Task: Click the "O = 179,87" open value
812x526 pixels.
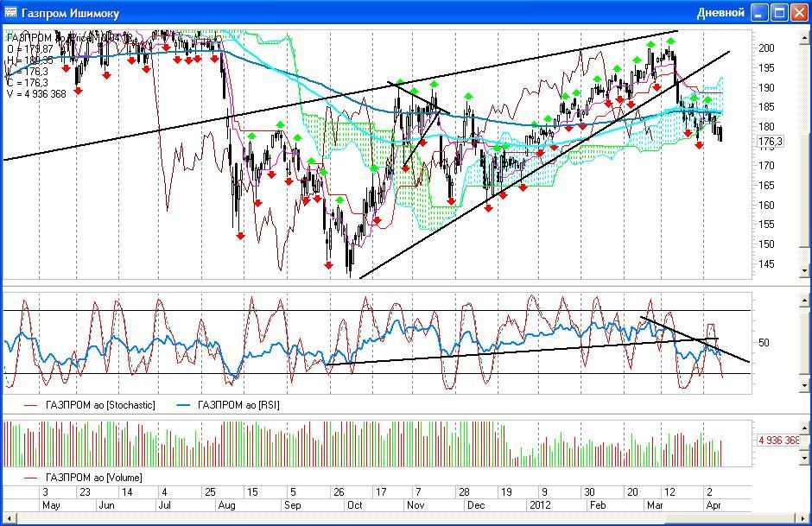Action: pyautogui.click(x=30, y=48)
